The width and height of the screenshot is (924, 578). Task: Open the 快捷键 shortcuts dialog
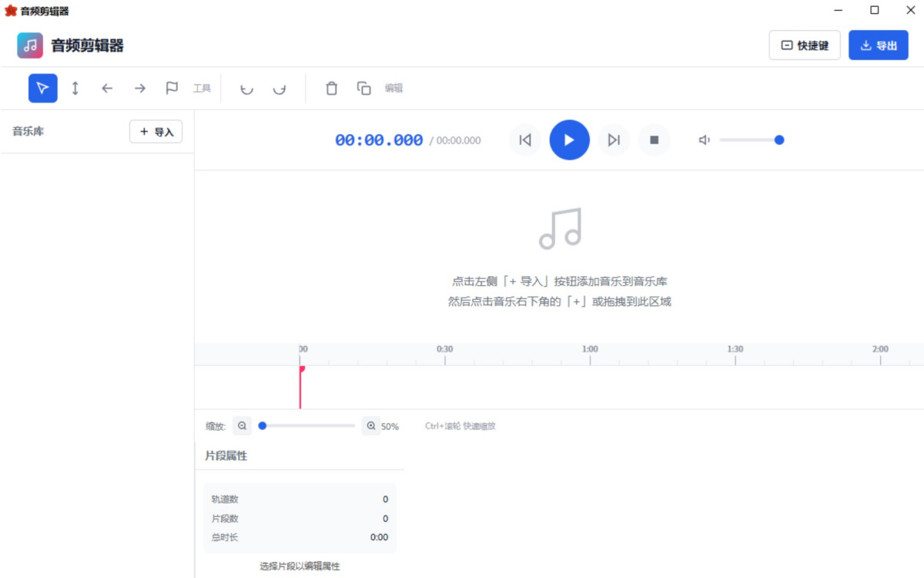(804, 45)
